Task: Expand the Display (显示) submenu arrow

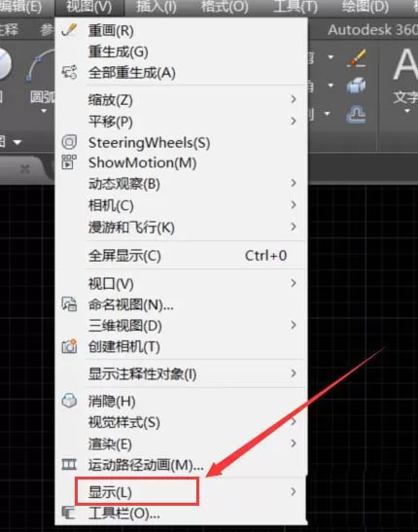Action: (294, 491)
